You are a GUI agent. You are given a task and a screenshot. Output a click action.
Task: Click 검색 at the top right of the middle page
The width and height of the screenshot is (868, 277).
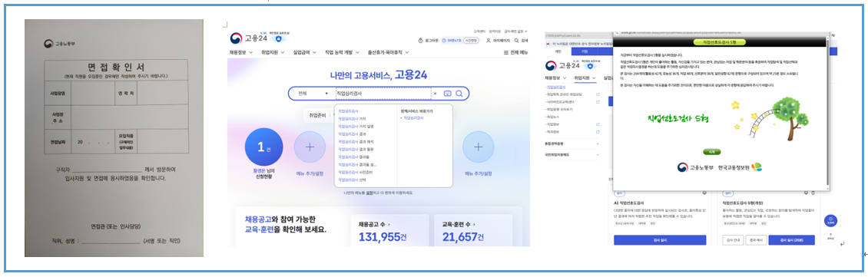click(x=522, y=41)
